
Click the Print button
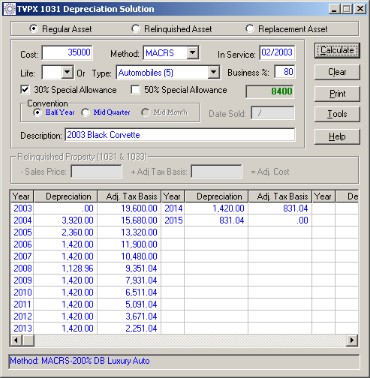337,94
